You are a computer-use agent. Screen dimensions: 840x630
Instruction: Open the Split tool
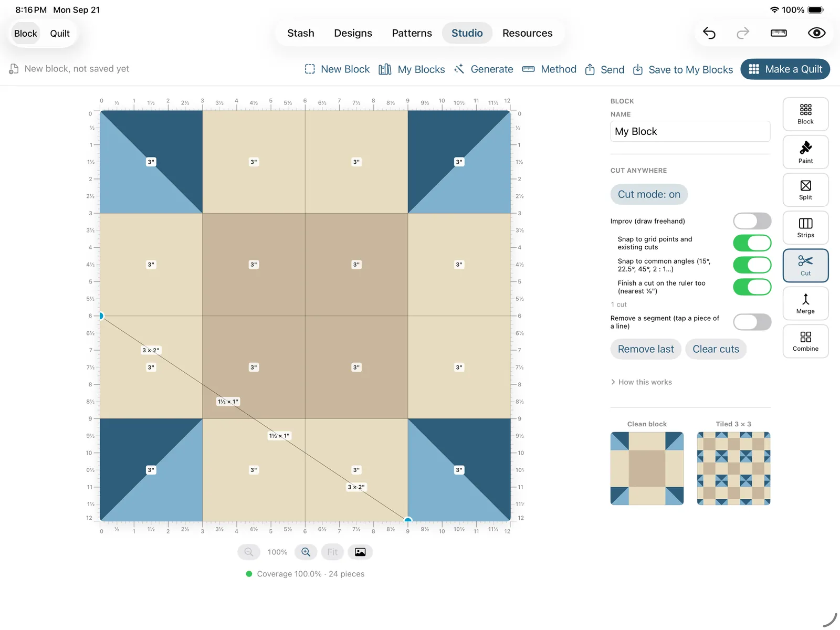pos(805,190)
